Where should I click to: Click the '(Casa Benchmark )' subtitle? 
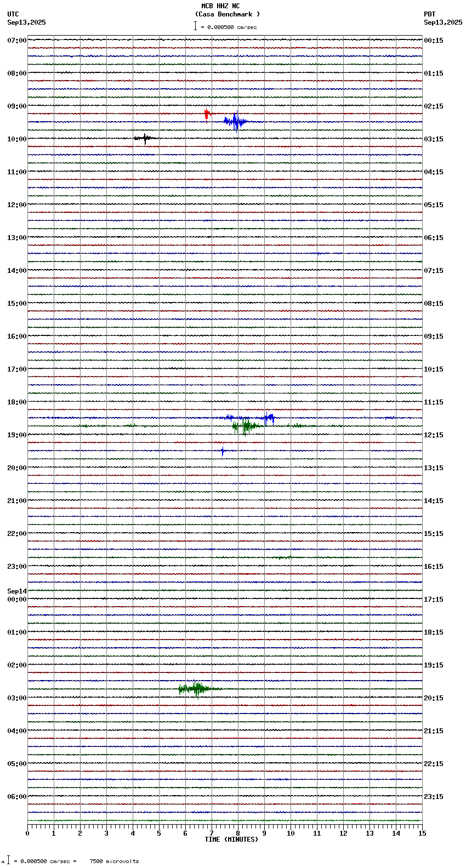pos(228,14)
